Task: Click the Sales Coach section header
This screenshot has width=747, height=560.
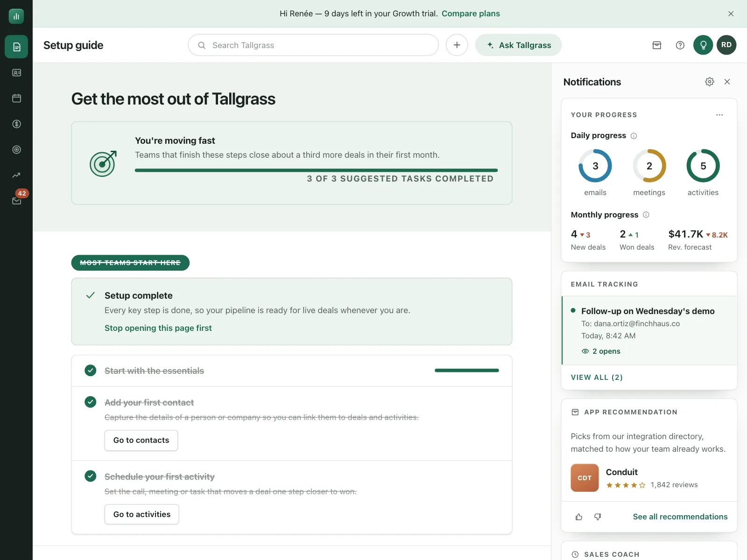Action: tap(612, 554)
